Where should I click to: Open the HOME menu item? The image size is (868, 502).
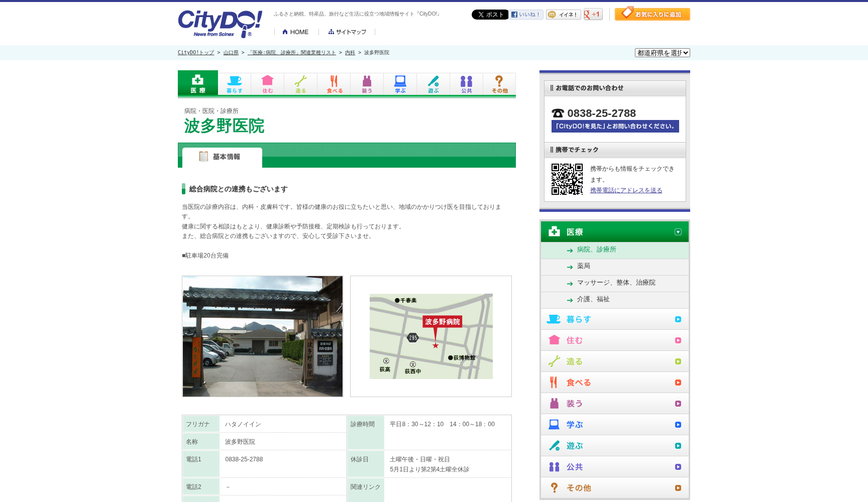pyautogui.click(x=295, y=32)
